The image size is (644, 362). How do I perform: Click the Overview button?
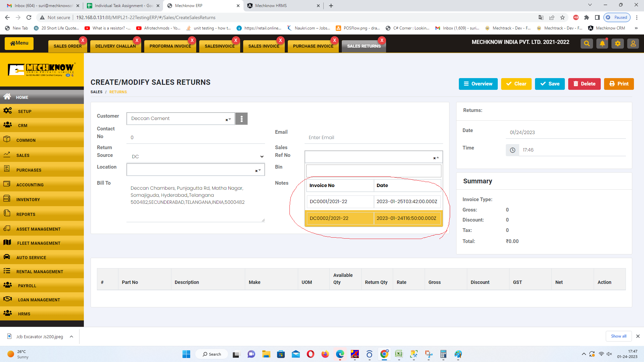click(x=478, y=84)
